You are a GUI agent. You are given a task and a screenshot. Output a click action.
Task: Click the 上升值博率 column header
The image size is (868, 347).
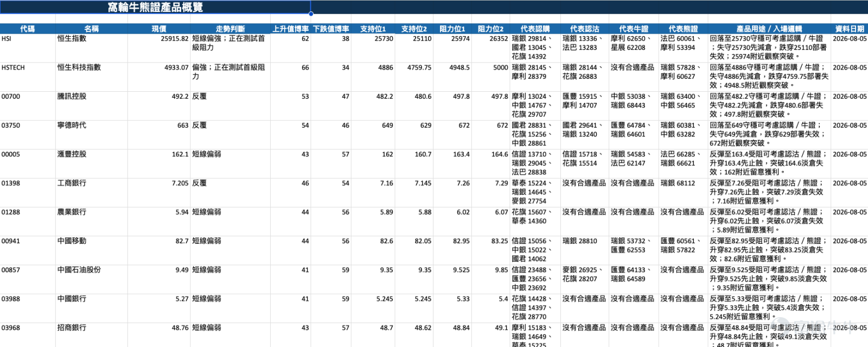point(291,29)
